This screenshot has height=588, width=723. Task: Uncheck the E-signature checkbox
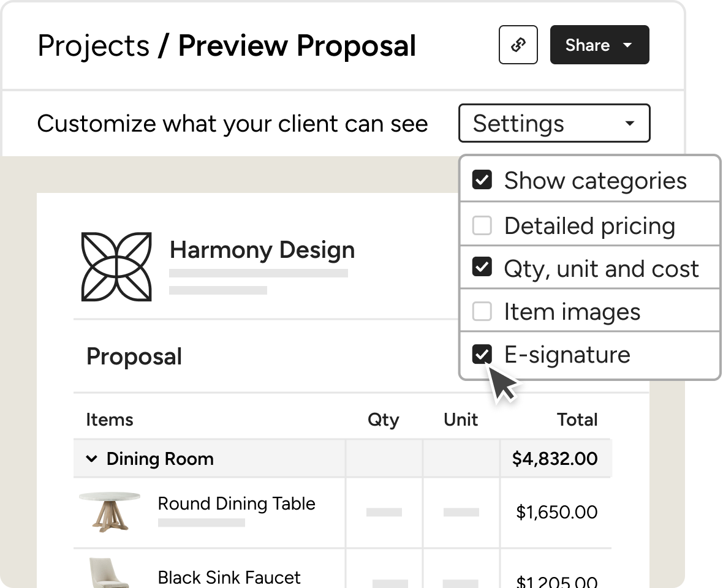point(482,354)
